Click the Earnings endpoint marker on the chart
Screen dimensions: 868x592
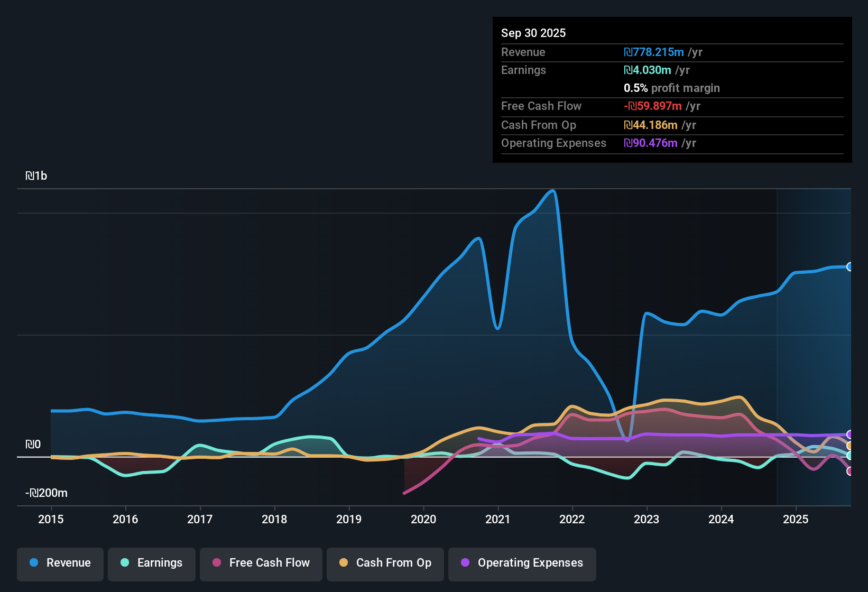[849, 455]
